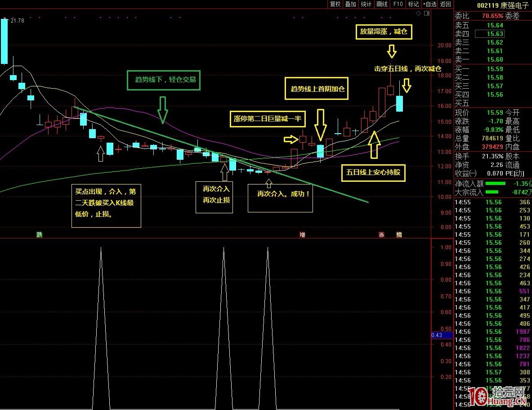The image size is (532, 410).
Task: Click 总量 value 784619
Action: tap(492, 138)
